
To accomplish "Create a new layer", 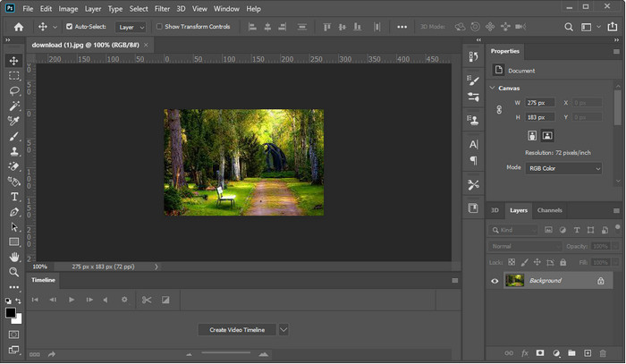I will [x=588, y=353].
